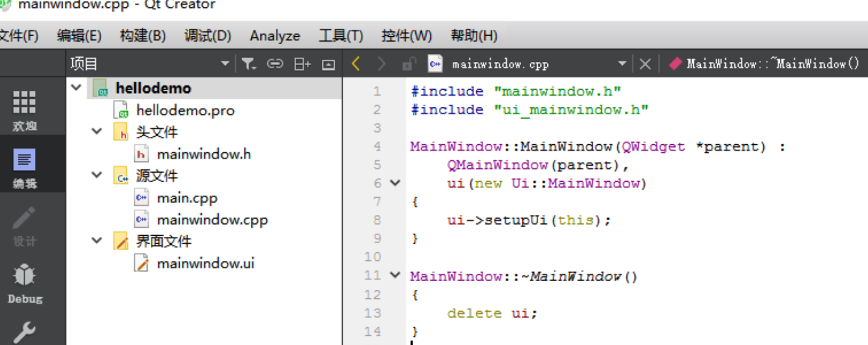The width and height of the screenshot is (868, 345).
Task: Click the C++ file icon in editor toolbar
Action: click(x=435, y=64)
